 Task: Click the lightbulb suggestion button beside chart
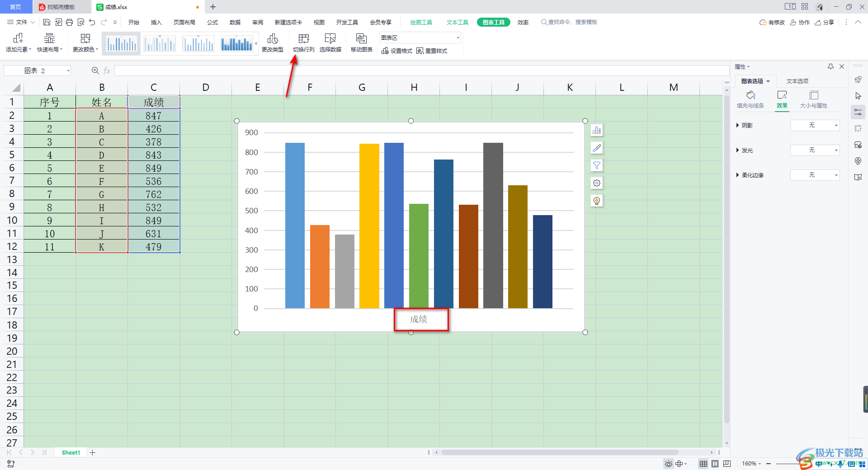[x=597, y=201]
